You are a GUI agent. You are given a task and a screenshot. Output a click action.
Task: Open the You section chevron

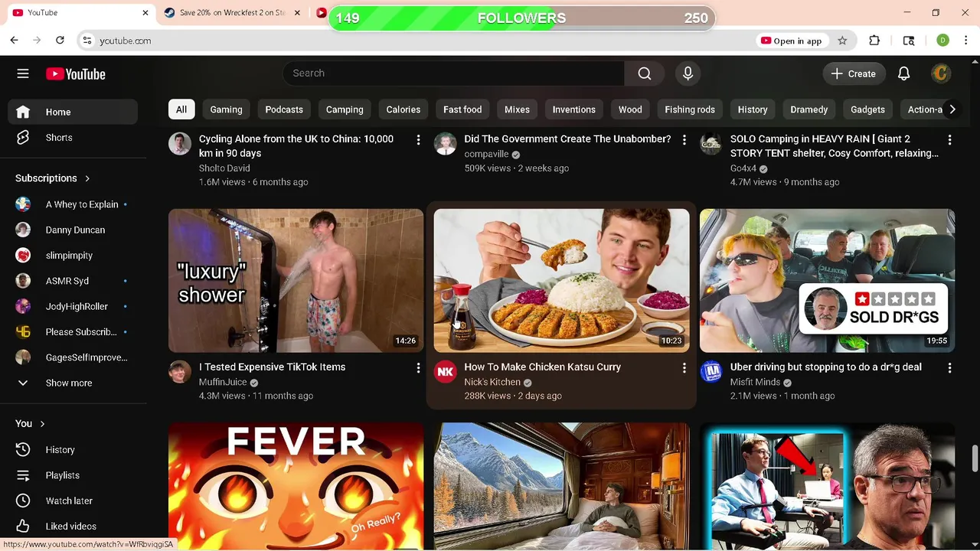coord(42,424)
